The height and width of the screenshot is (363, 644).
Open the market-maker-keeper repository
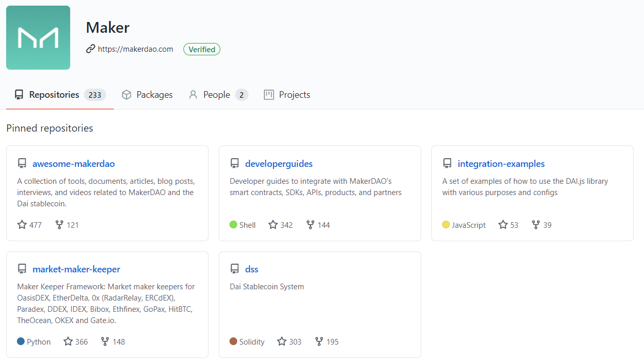(76, 269)
